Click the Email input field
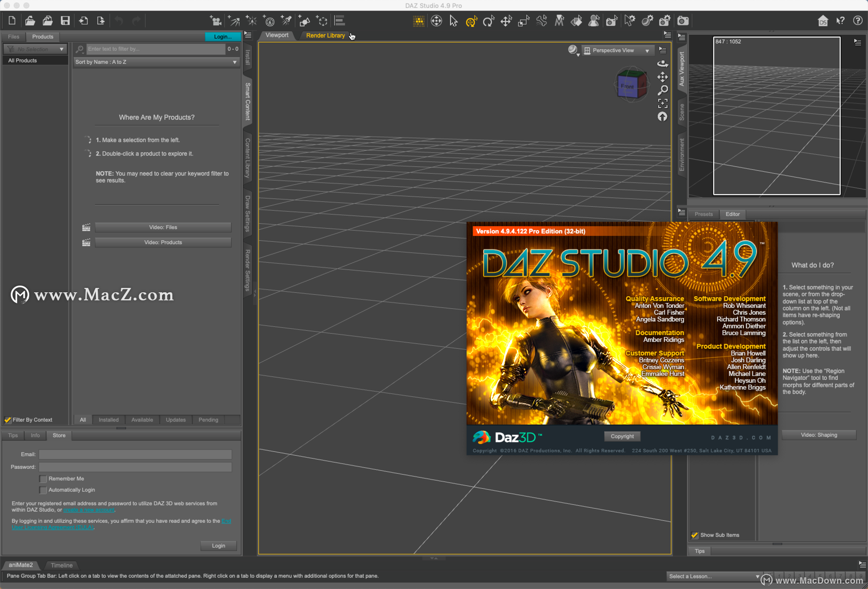868x589 pixels. pyautogui.click(x=135, y=454)
